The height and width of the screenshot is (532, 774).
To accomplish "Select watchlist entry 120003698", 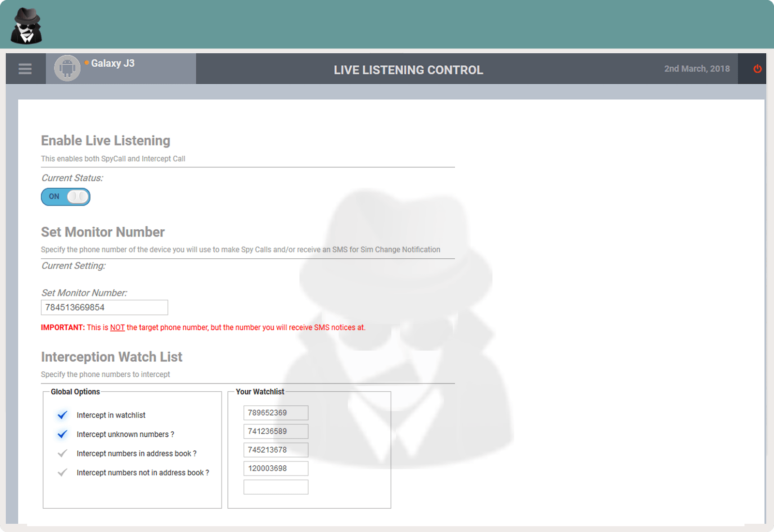I will click(276, 468).
